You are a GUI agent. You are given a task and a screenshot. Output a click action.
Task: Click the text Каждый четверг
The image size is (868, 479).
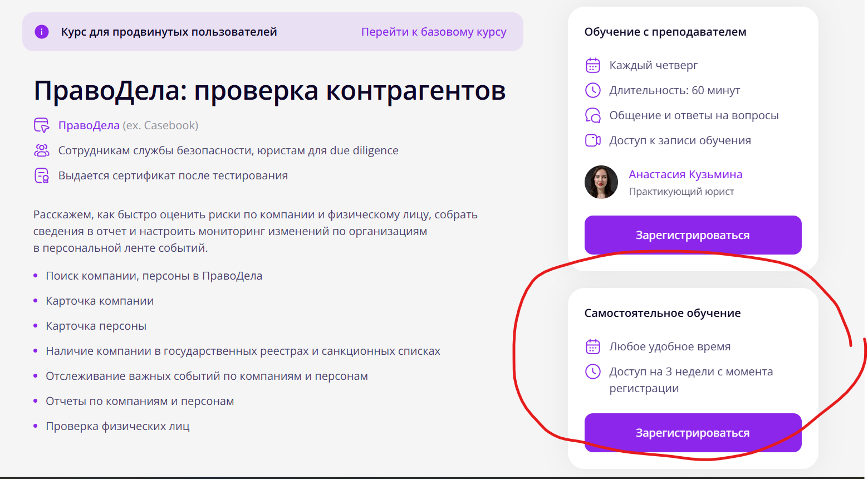(654, 65)
